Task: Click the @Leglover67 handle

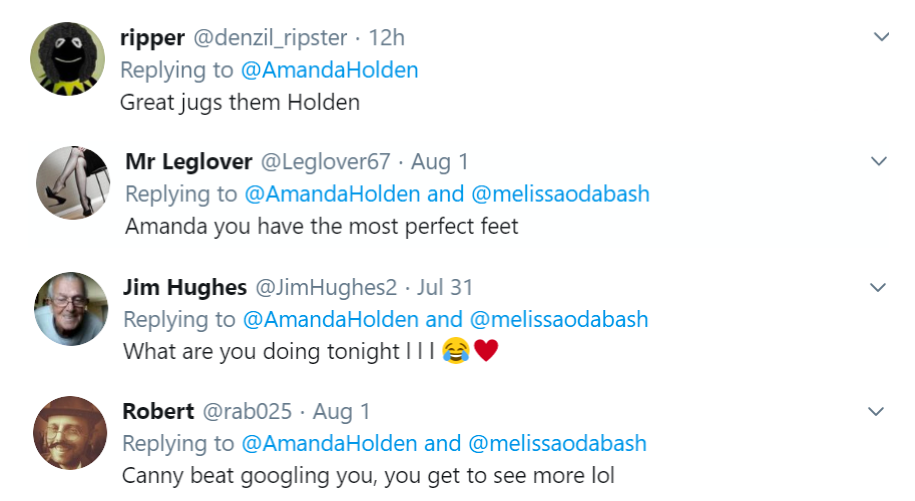Action: click(x=324, y=162)
